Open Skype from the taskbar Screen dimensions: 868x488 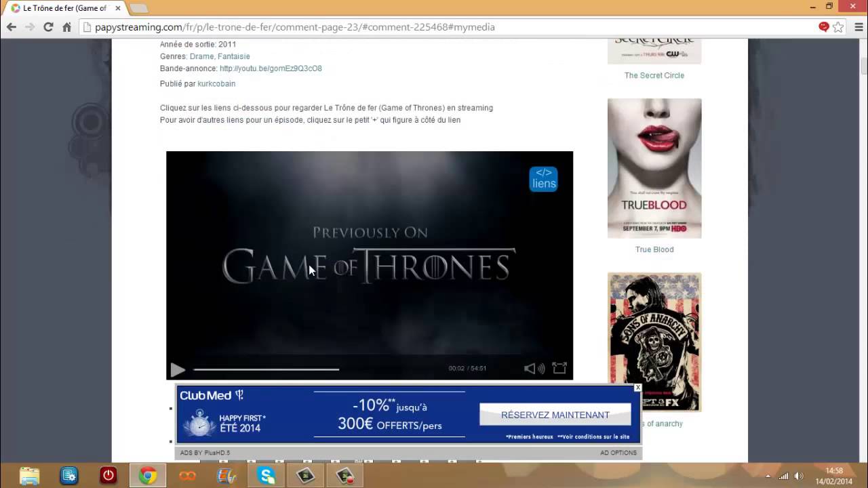(x=267, y=476)
